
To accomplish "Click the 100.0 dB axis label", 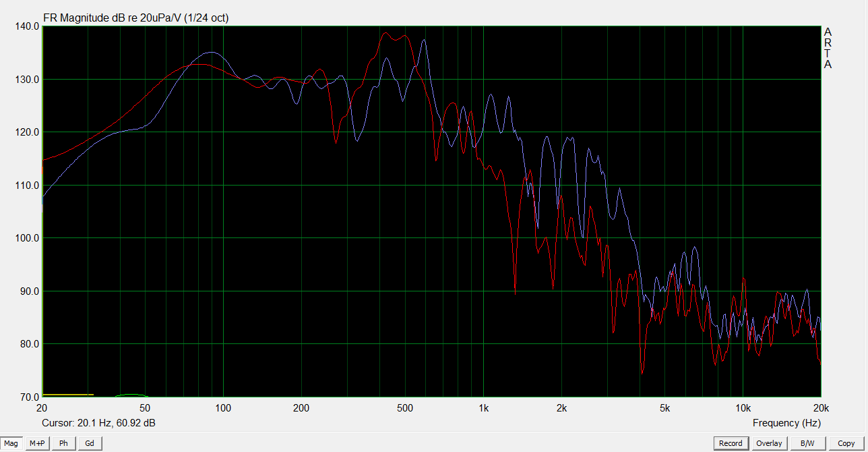I will [x=26, y=238].
